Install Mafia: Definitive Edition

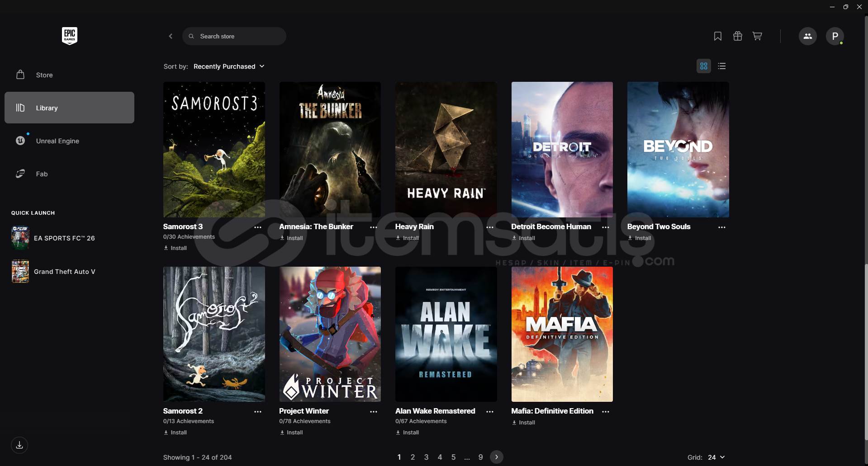(x=523, y=423)
